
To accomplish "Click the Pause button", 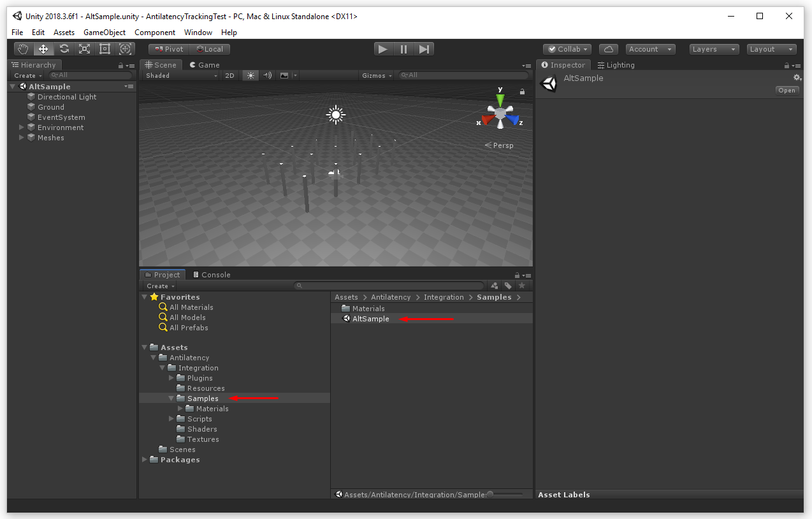I will (x=403, y=49).
